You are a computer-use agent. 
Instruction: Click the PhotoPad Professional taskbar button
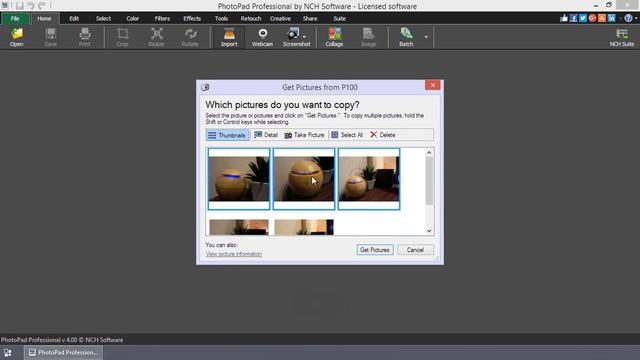point(64,353)
